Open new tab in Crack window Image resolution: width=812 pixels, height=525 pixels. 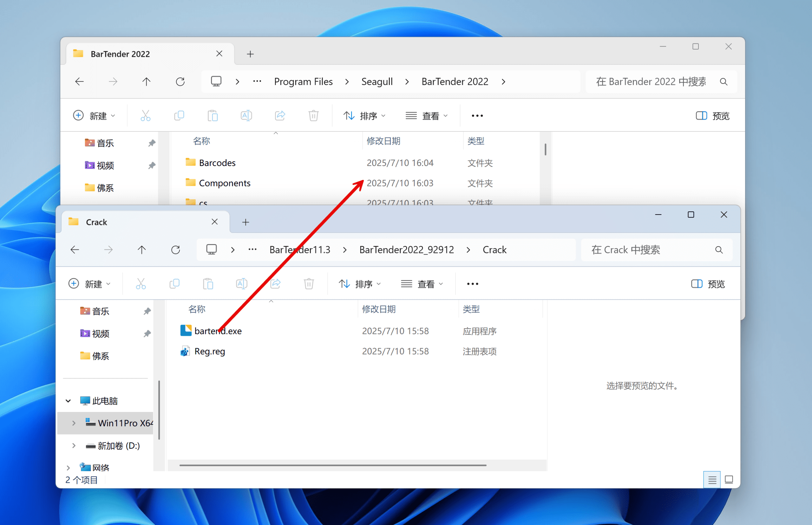[246, 222]
